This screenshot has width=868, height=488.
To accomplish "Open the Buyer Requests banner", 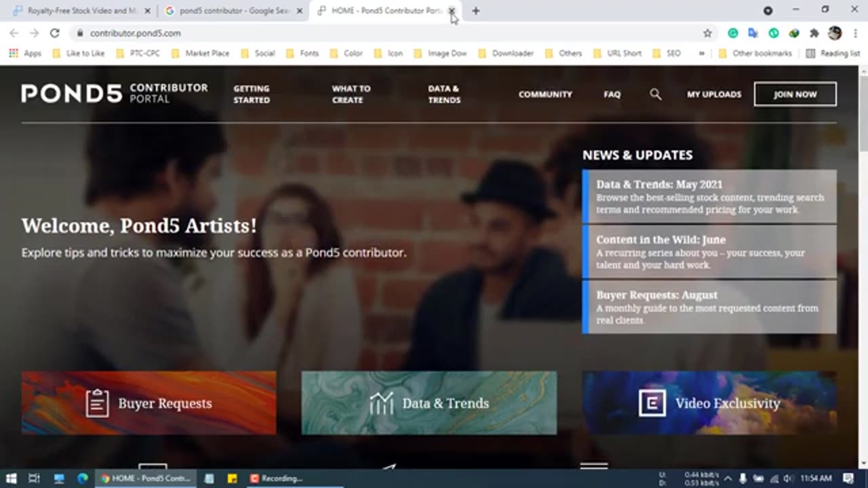I will (x=149, y=403).
